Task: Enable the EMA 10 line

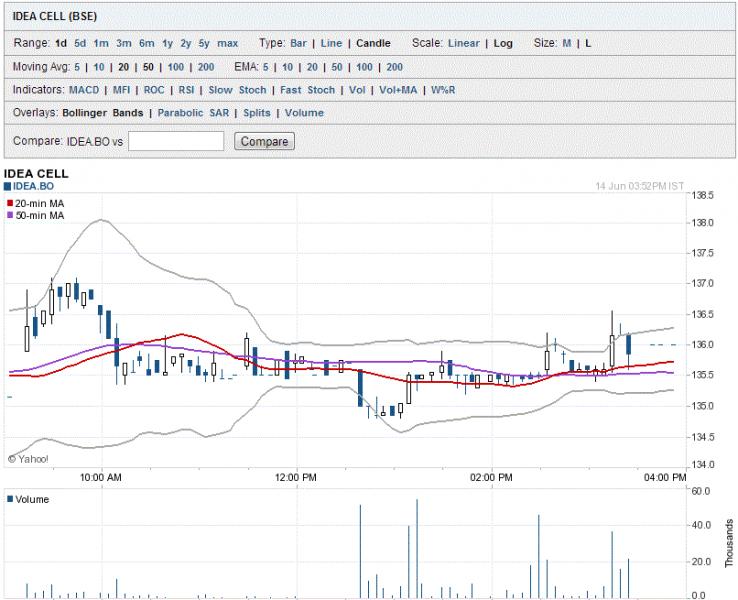Action: [x=288, y=67]
